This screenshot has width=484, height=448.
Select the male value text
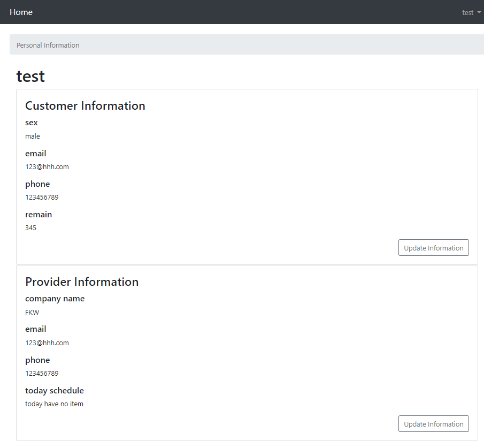(x=33, y=136)
